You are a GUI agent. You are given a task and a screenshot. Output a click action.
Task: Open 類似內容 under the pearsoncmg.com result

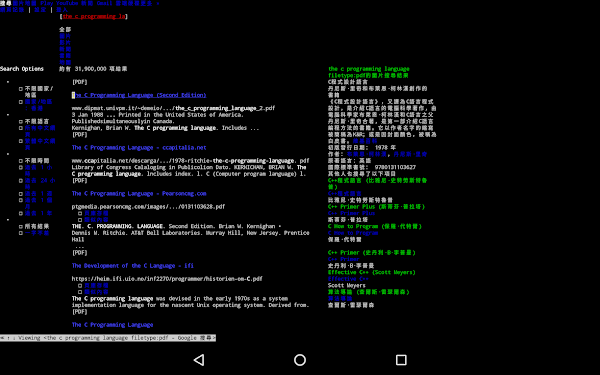[x=96, y=220]
